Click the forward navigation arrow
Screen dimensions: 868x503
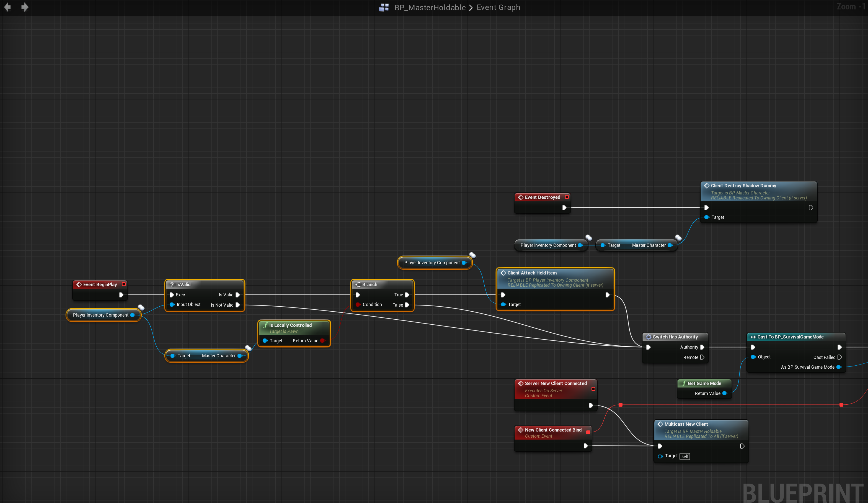pyautogui.click(x=25, y=7)
